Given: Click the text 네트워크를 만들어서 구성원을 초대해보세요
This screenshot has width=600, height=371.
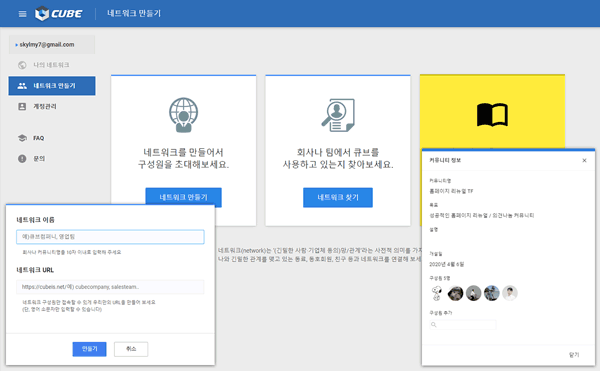Looking at the screenshot, I should 183,158.
